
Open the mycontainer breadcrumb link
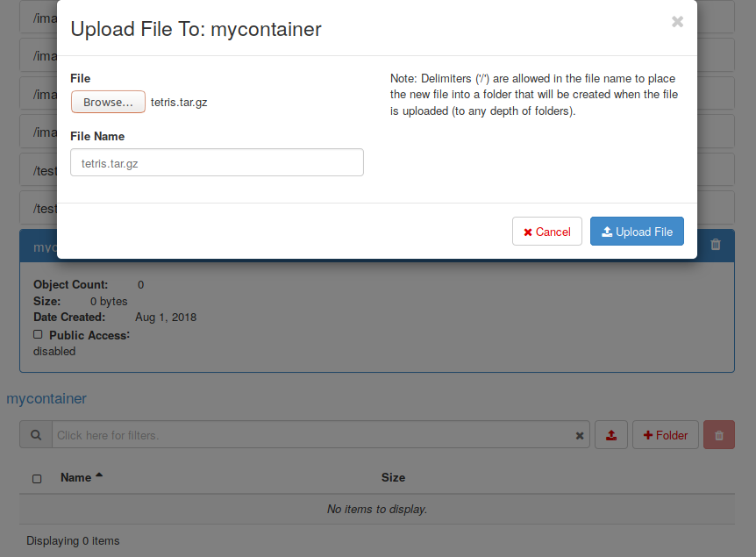[x=46, y=398]
